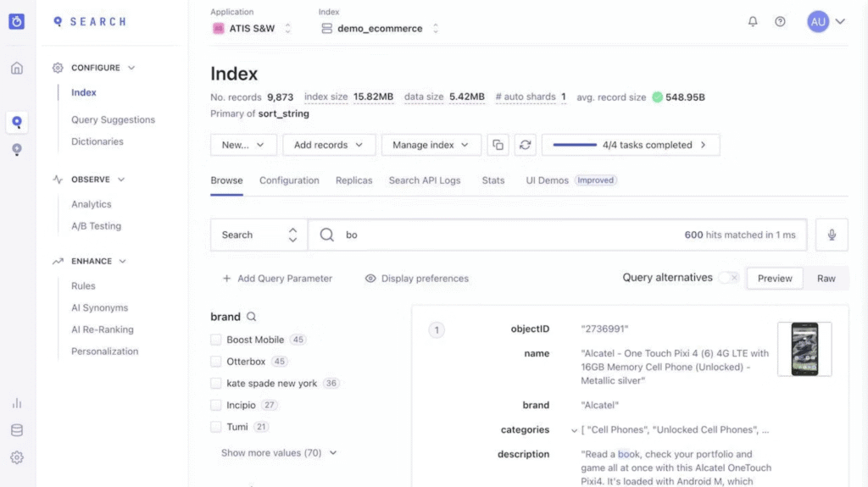Search brand facet values magnifier icon

(252, 317)
